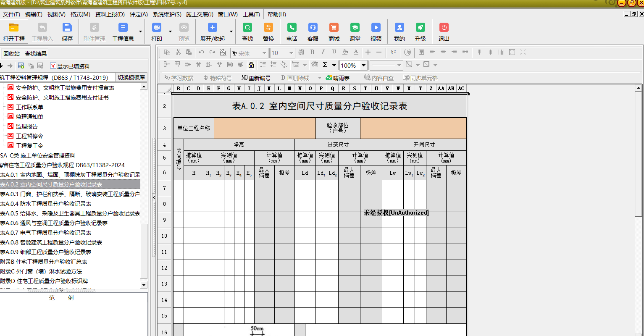Select 表A.0.4 防水工程 tree item

point(46,204)
